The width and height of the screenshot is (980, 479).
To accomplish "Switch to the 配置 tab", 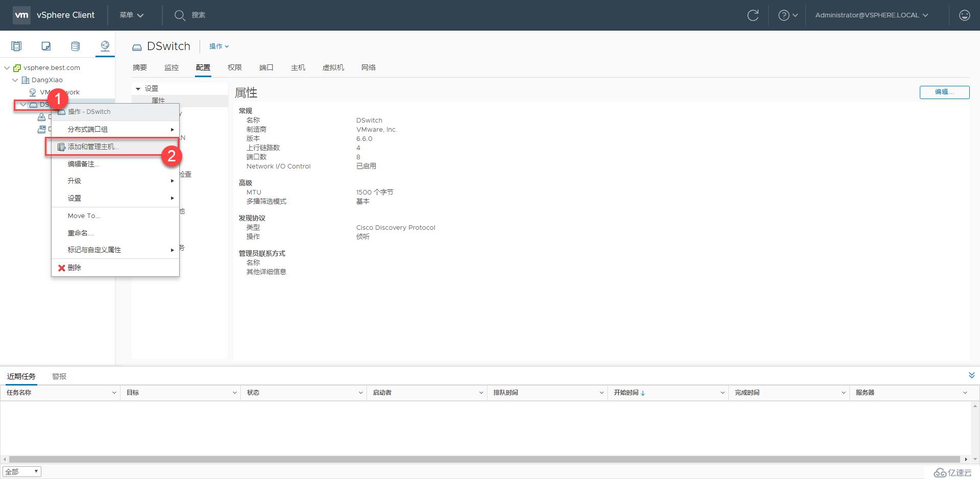I will coord(203,67).
